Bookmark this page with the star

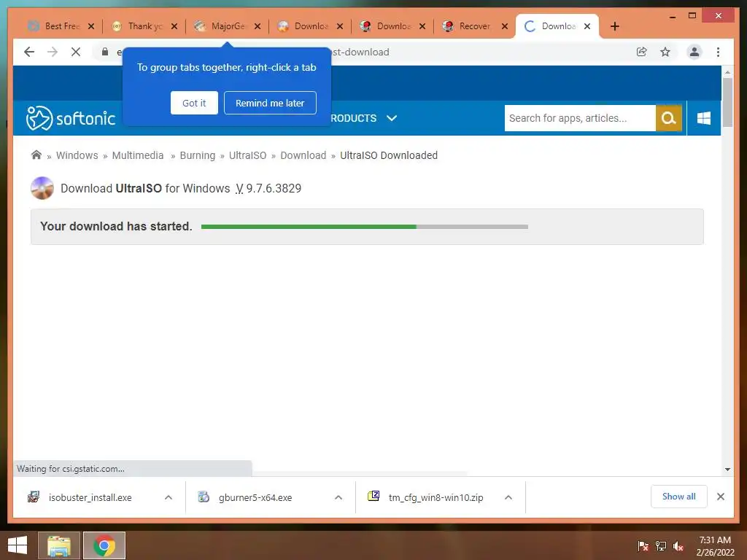tap(665, 52)
